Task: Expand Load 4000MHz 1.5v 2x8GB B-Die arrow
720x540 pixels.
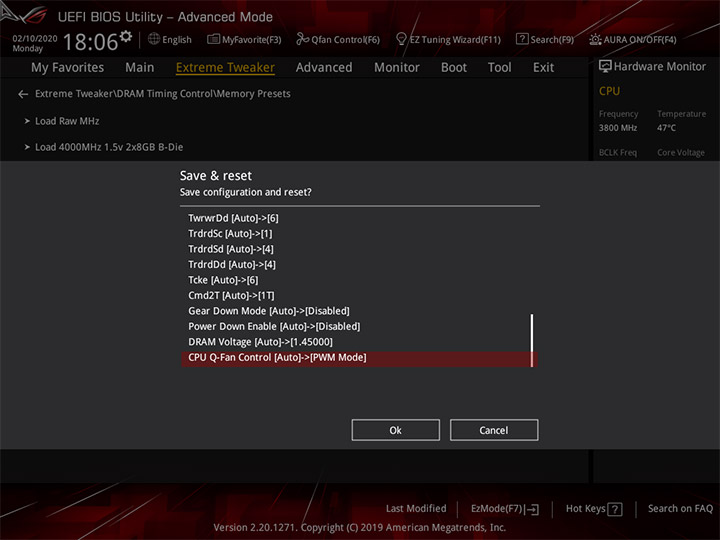Action: (x=27, y=147)
